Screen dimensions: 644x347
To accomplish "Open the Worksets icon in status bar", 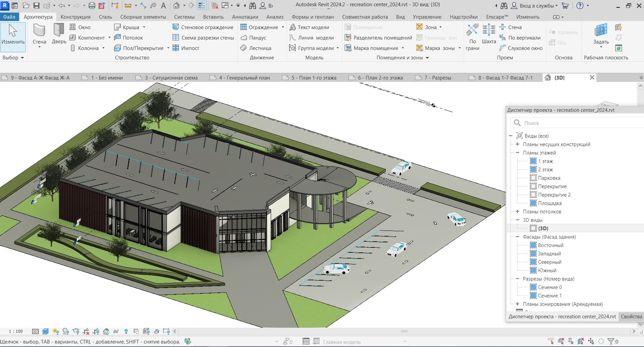I will click(x=188, y=342).
